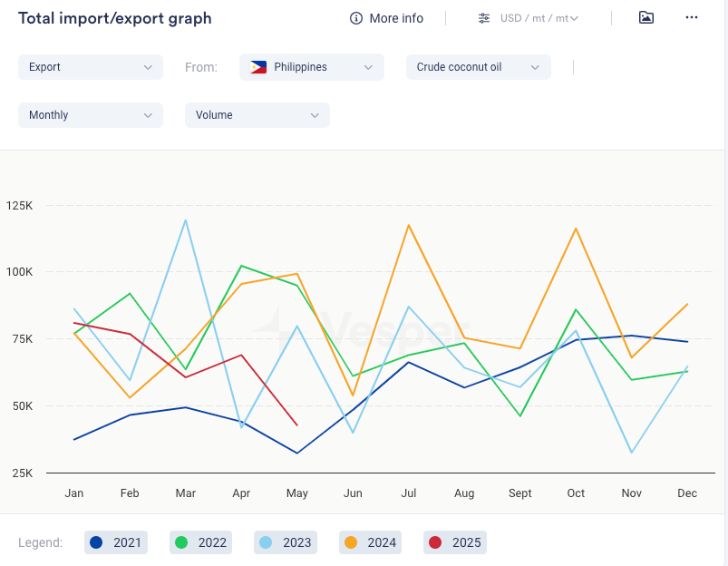Open the three-dot options menu
This screenshot has width=728, height=566.
point(692,17)
